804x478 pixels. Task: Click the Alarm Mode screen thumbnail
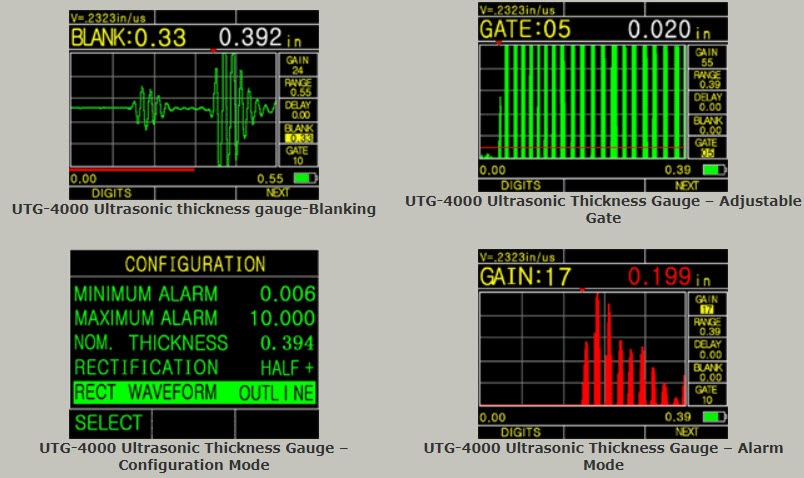[603, 344]
